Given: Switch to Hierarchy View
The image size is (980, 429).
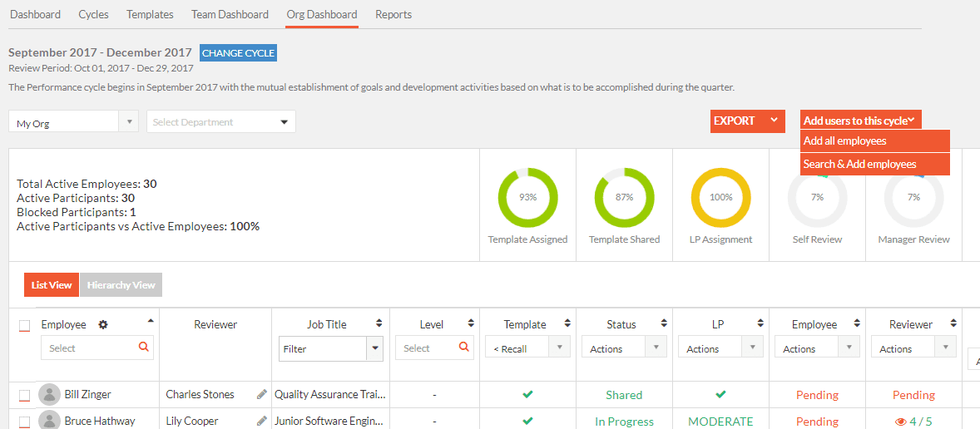Looking at the screenshot, I should 121,284.
